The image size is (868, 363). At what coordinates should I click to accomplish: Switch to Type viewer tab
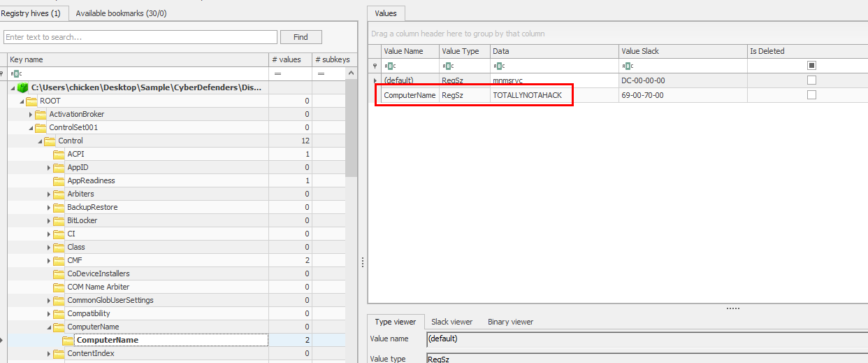pos(396,322)
